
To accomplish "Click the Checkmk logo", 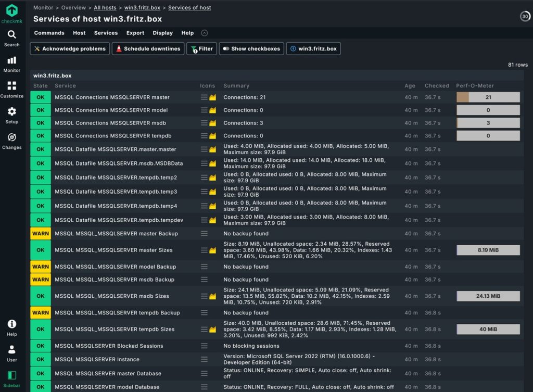I will 12,14.
